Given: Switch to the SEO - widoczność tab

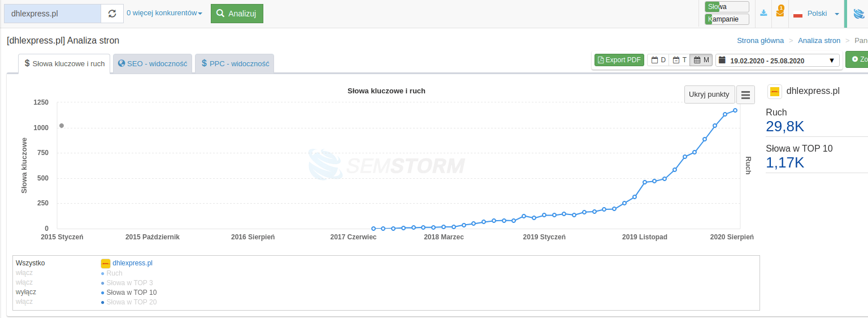Looking at the screenshot, I should (153, 63).
